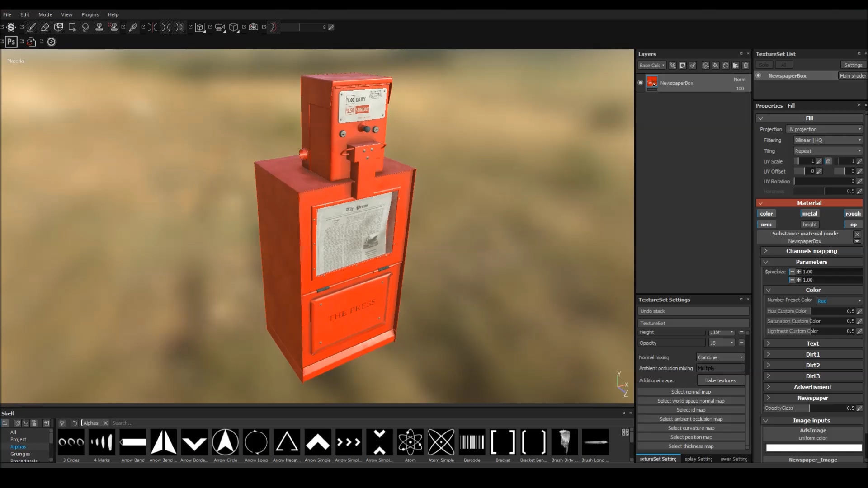Viewport: 868px width, 488px height.
Task: Select the Eraser tool
Action: pyautogui.click(x=45, y=28)
